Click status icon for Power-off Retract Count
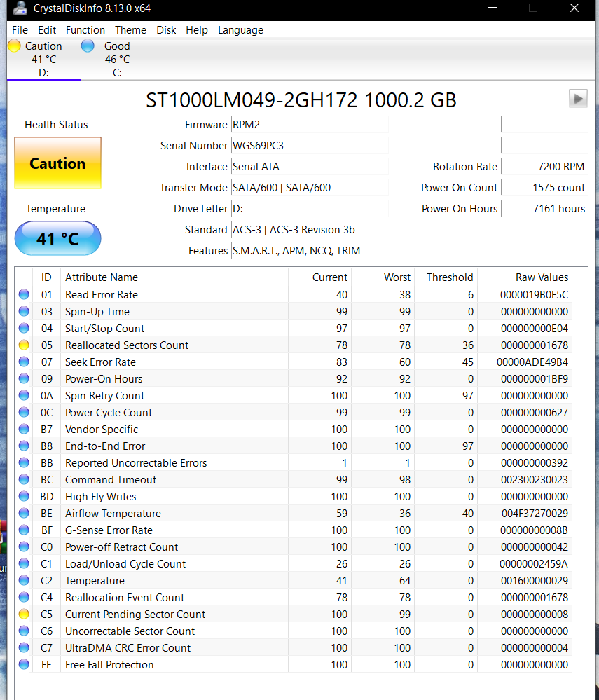Screen dimensions: 599x700 point(24,547)
